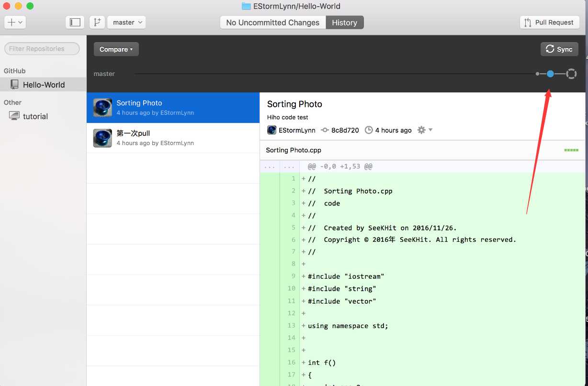Click the small gray commit dot on timeline
Image resolution: width=588 pixels, height=386 pixels.
[x=537, y=74]
